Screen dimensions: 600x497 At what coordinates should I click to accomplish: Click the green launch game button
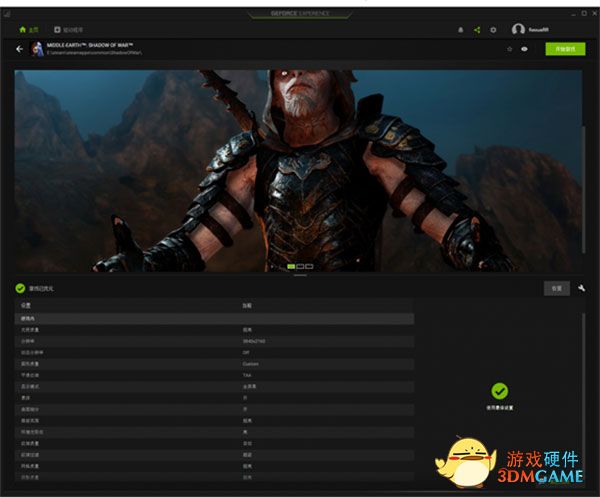(565, 49)
